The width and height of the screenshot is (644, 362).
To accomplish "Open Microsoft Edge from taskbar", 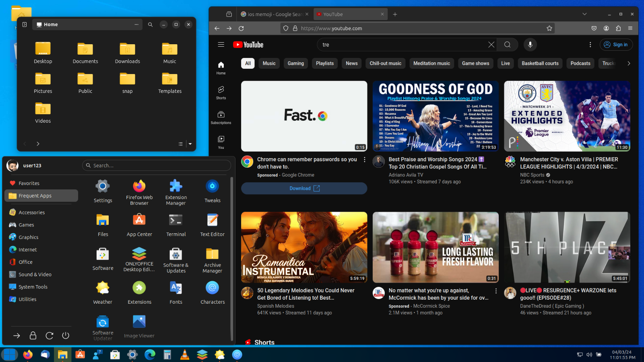I will click(150, 354).
